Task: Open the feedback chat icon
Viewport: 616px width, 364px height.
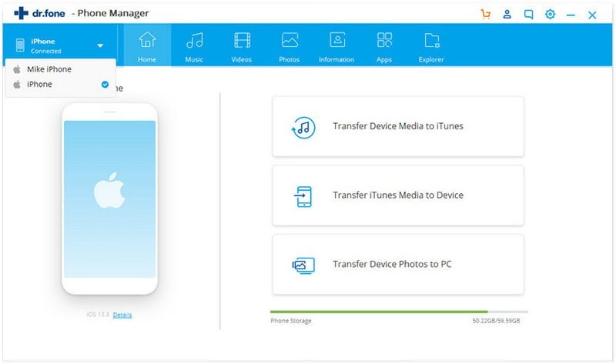Action: point(529,15)
